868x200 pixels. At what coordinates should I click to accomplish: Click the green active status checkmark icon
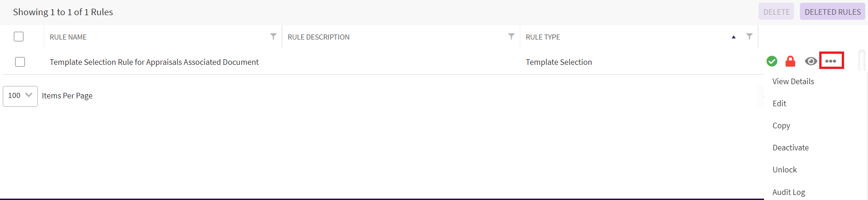[772, 61]
